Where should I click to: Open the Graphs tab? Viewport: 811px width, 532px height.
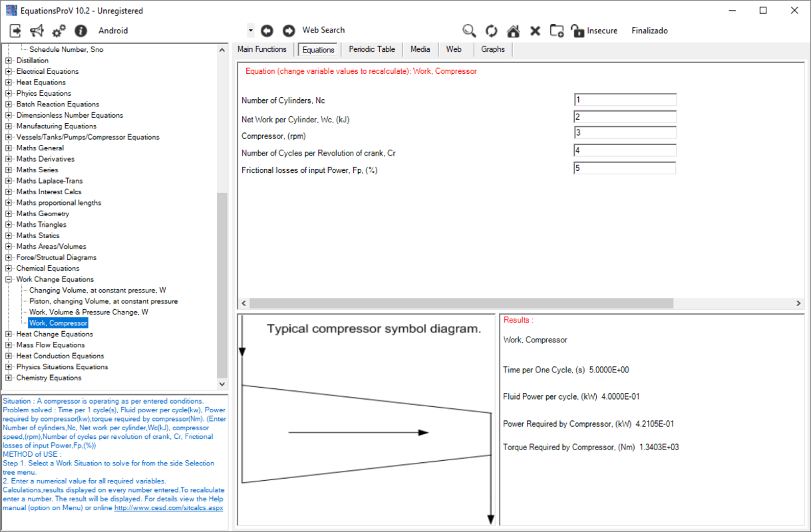coord(492,49)
